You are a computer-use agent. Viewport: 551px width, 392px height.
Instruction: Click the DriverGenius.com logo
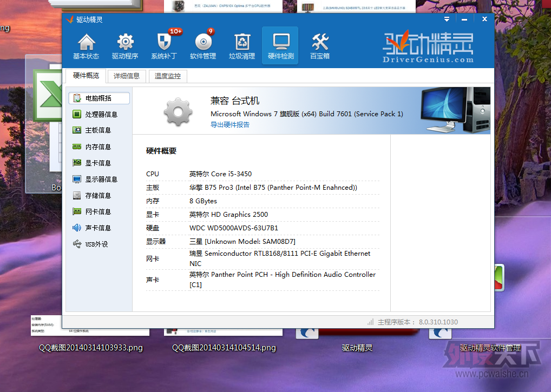click(x=428, y=47)
